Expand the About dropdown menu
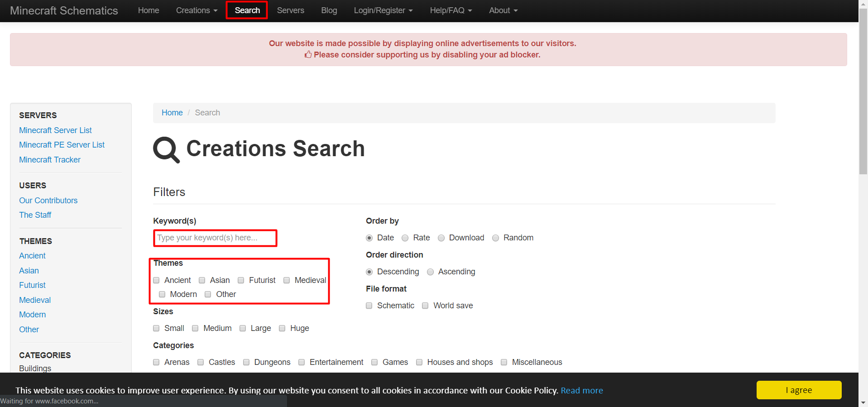 point(503,10)
